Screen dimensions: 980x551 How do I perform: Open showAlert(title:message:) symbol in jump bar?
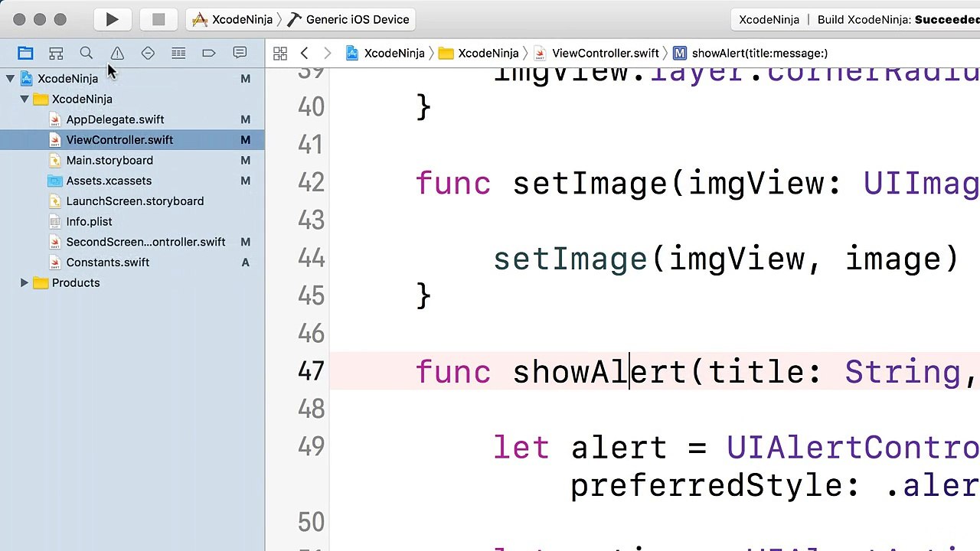(x=750, y=53)
